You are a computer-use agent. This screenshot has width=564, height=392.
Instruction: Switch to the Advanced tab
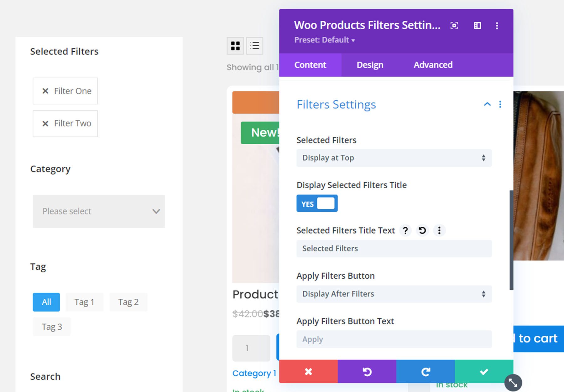click(x=433, y=65)
